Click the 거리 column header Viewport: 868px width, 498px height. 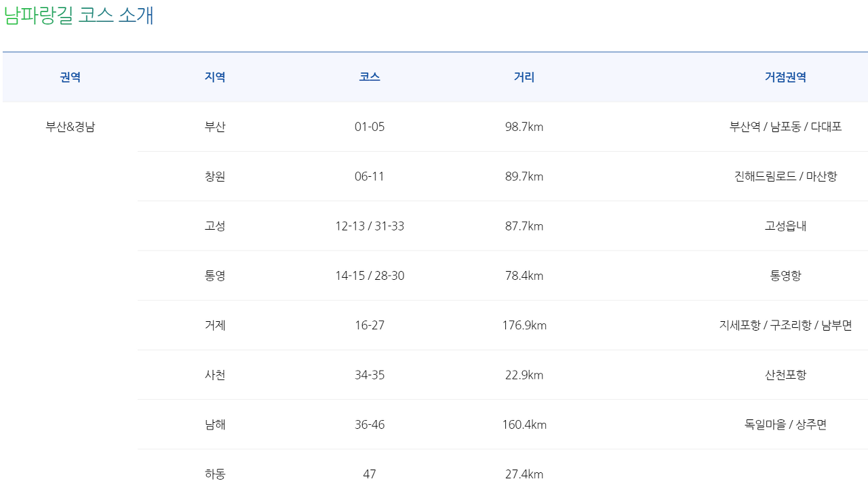tap(524, 77)
